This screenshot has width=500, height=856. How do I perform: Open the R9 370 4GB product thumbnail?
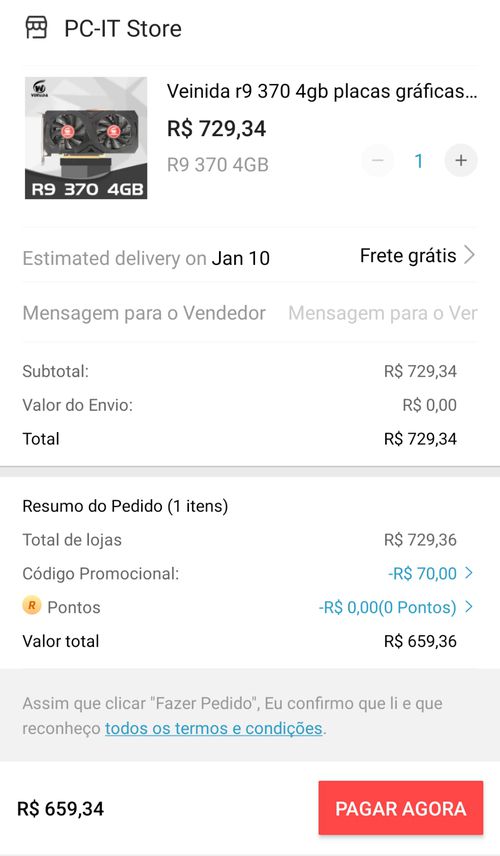[x=86, y=138]
